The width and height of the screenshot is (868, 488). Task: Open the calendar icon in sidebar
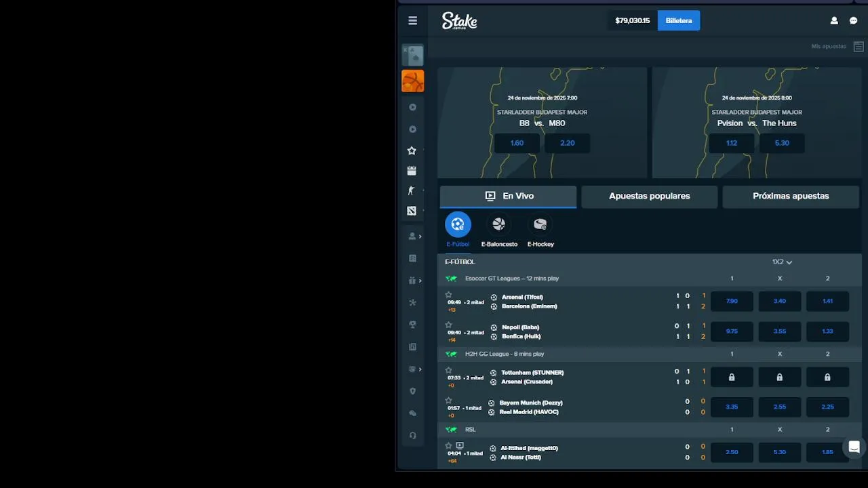pos(412,171)
